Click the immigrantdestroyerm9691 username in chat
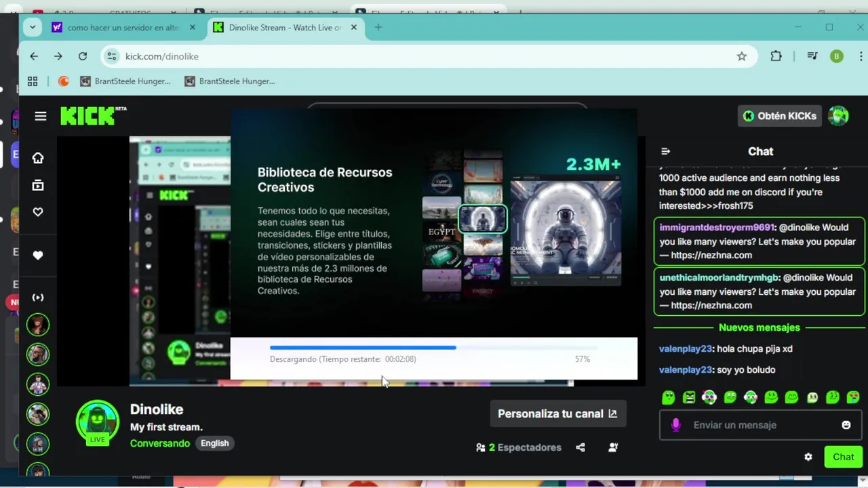This screenshot has width=868, height=488. 717,228
